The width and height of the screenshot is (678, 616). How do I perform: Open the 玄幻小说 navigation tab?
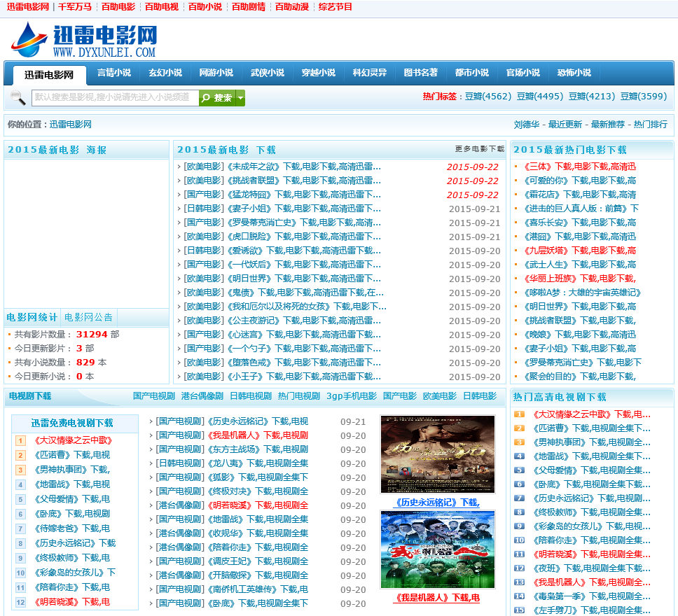coord(165,73)
